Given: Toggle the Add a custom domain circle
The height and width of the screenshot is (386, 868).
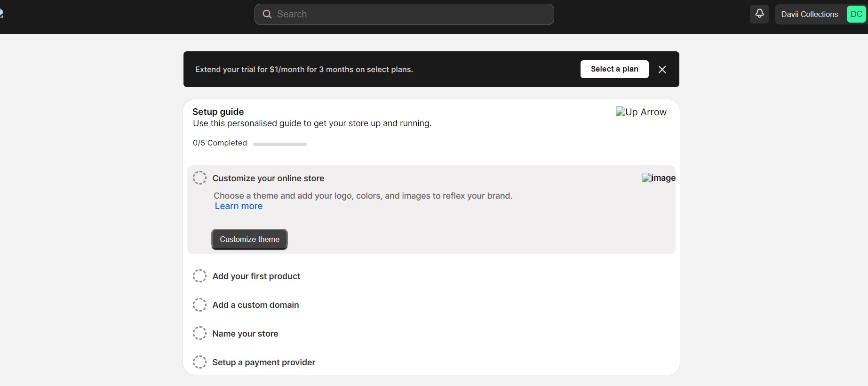Looking at the screenshot, I should click(x=199, y=305).
